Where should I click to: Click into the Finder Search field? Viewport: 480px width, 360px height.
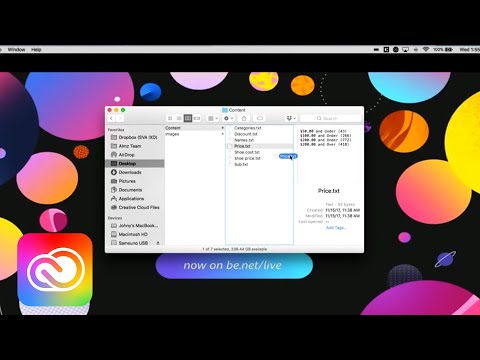(x=330, y=118)
